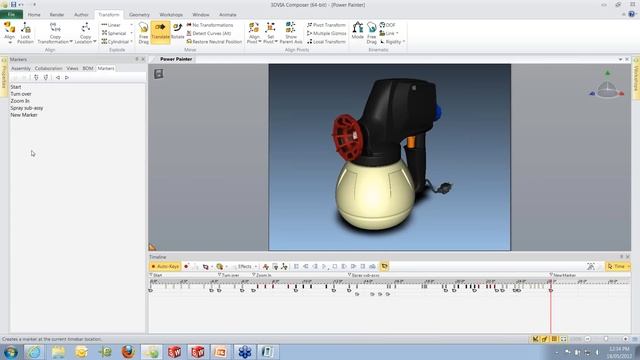This screenshot has height=360, width=640.
Task: Select the Translate tool
Action: (x=160, y=32)
